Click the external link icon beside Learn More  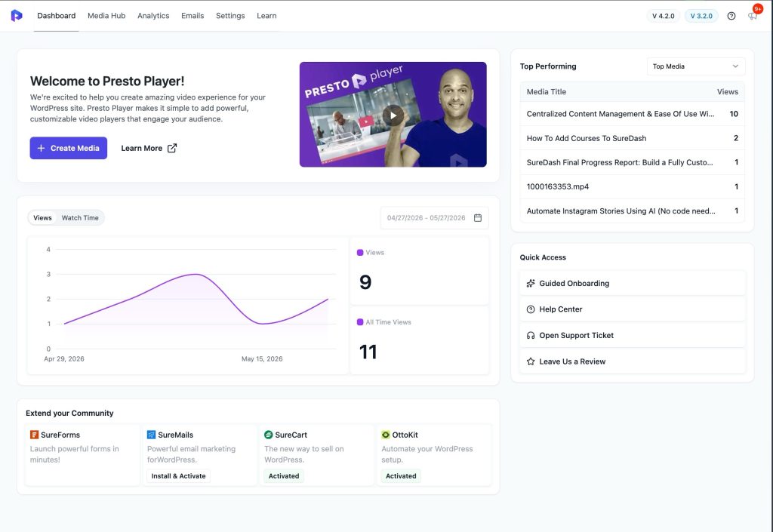pos(172,148)
